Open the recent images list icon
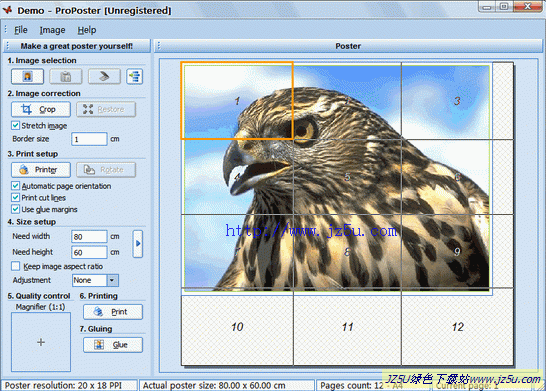The width and height of the screenshot is (546, 391). [135, 76]
